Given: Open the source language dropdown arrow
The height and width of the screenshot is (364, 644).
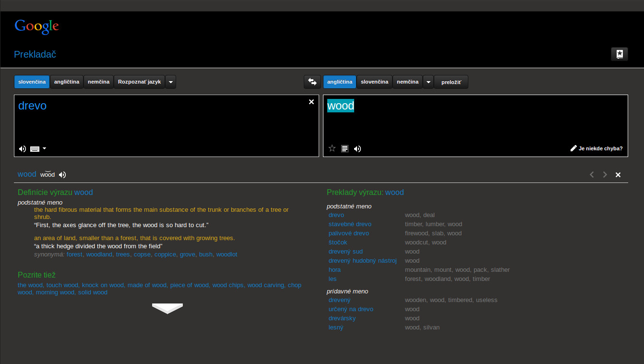Looking at the screenshot, I should (171, 82).
